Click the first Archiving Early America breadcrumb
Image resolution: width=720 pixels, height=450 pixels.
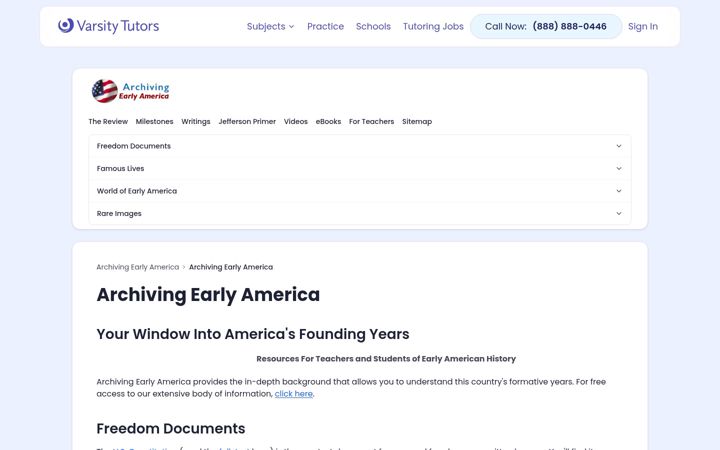(138, 267)
